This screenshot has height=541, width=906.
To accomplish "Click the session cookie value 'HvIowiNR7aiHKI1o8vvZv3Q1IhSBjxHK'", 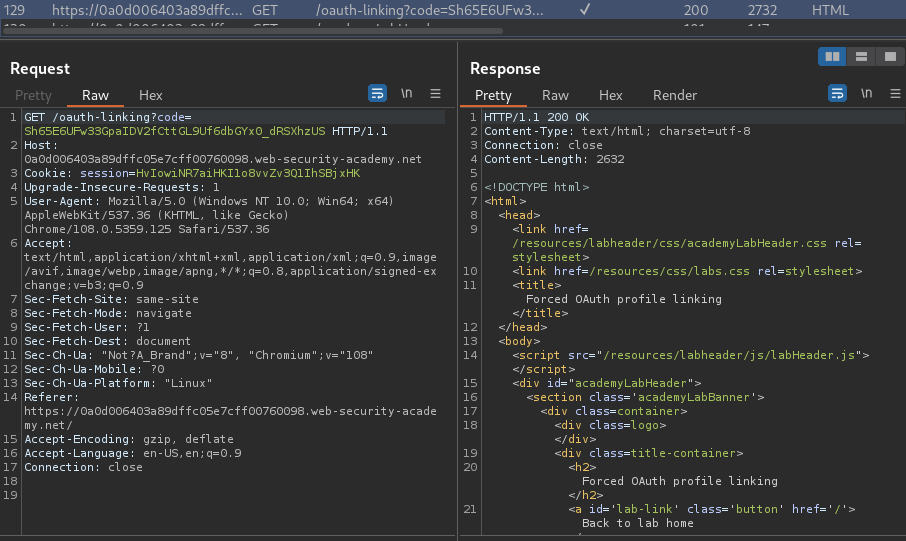I will [x=248, y=173].
